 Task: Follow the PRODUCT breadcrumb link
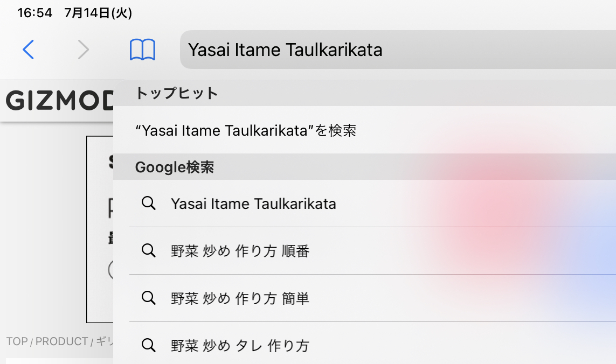61,341
